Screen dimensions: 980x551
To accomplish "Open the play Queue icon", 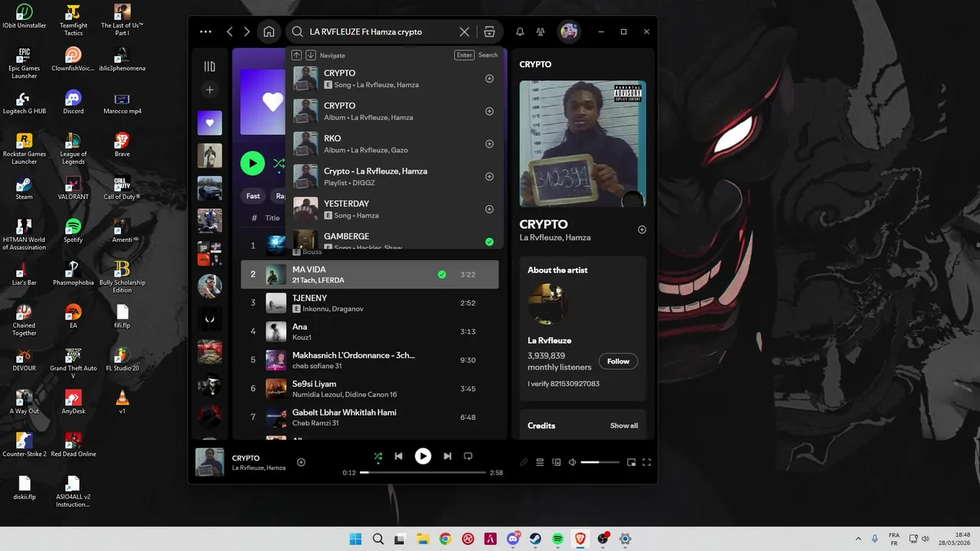I will coord(540,462).
